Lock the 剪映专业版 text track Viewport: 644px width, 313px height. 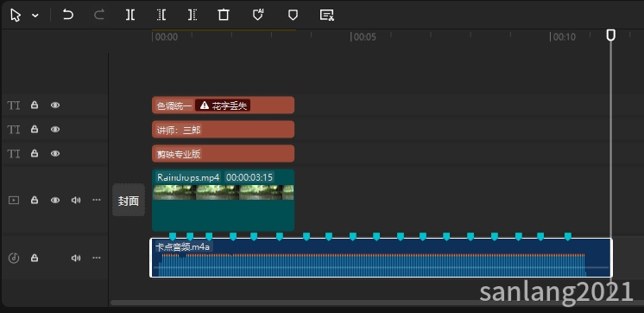(35, 153)
